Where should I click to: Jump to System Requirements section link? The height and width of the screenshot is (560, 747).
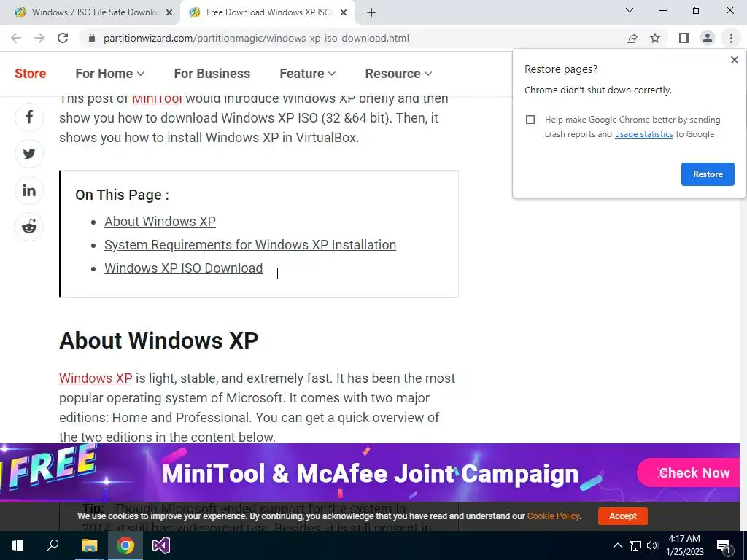(250, 245)
